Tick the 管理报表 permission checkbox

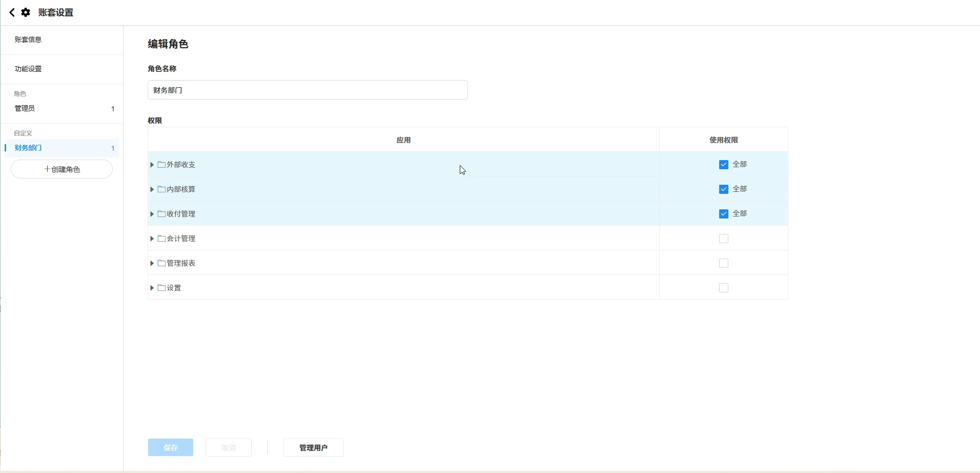pyautogui.click(x=723, y=263)
